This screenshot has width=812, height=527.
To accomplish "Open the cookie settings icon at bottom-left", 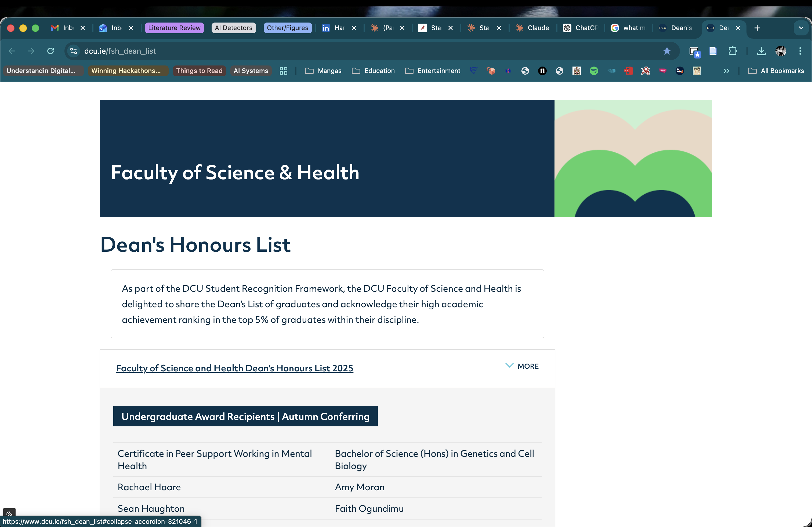I will (x=9, y=513).
